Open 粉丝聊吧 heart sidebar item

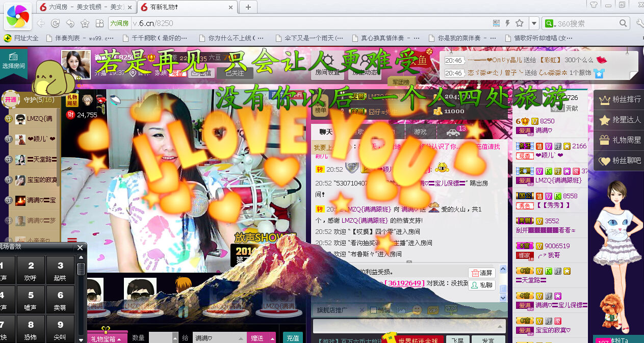pos(620,161)
